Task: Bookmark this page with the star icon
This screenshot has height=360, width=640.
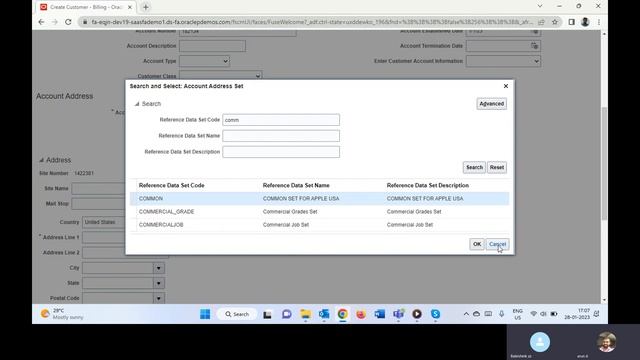Action: click(555, 22)
